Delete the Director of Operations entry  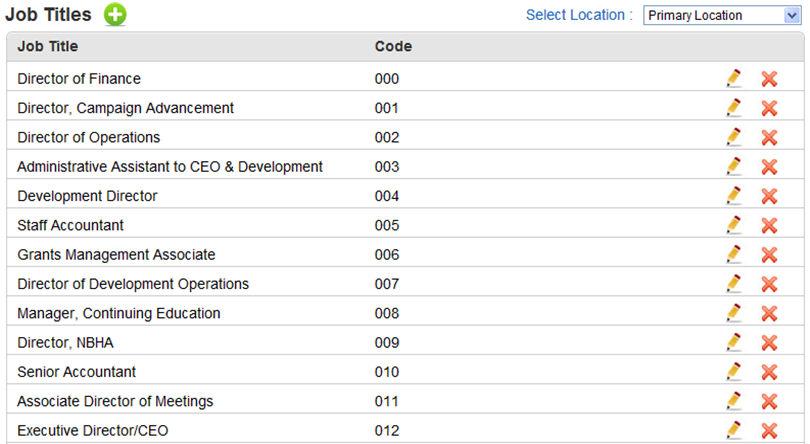(x=769, y=137)
